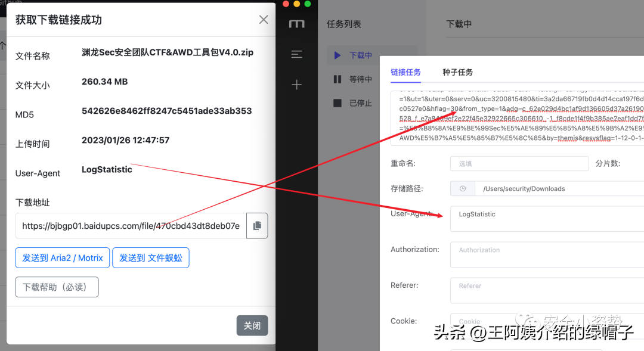Copy the download address with clipboard icon
This screenshot has height=351, width=644.
point(257,225)
